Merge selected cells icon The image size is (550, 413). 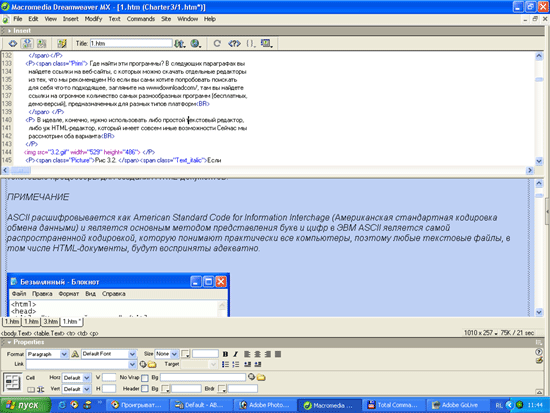(x=31, y=389)
